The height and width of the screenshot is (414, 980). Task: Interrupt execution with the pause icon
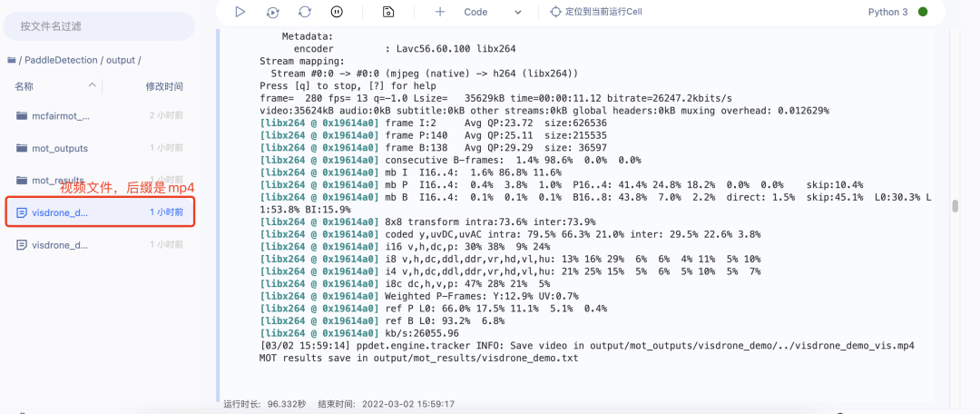337,11
